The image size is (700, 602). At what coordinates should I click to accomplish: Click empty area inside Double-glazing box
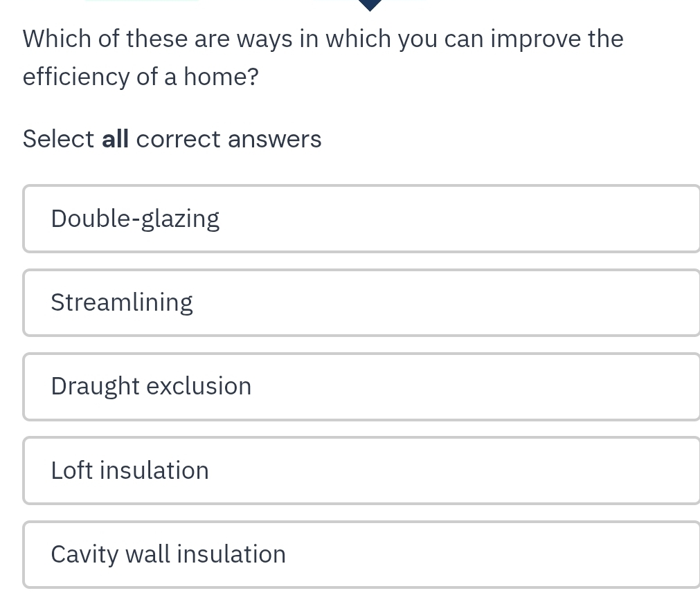coord(460,219)
